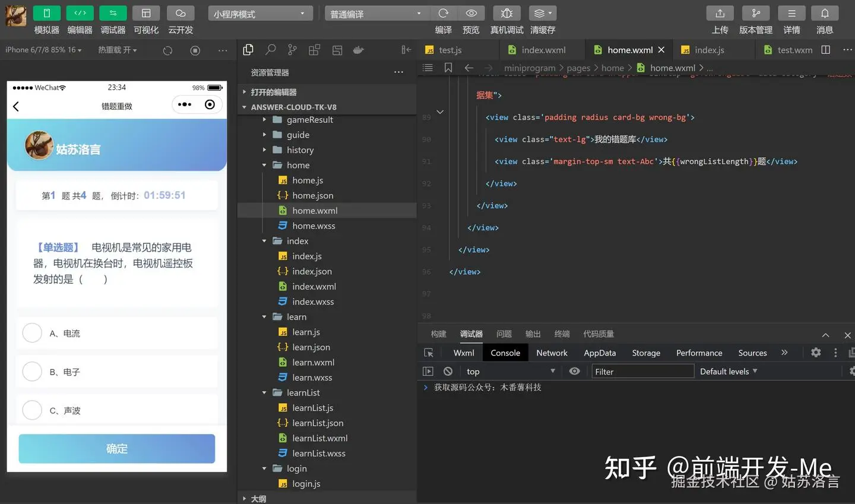
Task: Click the preview eye icon
Action: (x=471, y=13)
